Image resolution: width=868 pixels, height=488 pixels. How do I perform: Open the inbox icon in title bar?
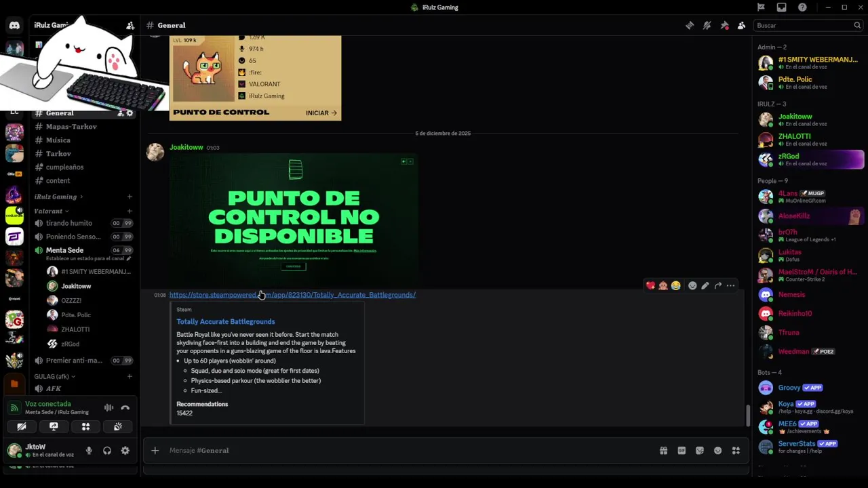point(781,7)
